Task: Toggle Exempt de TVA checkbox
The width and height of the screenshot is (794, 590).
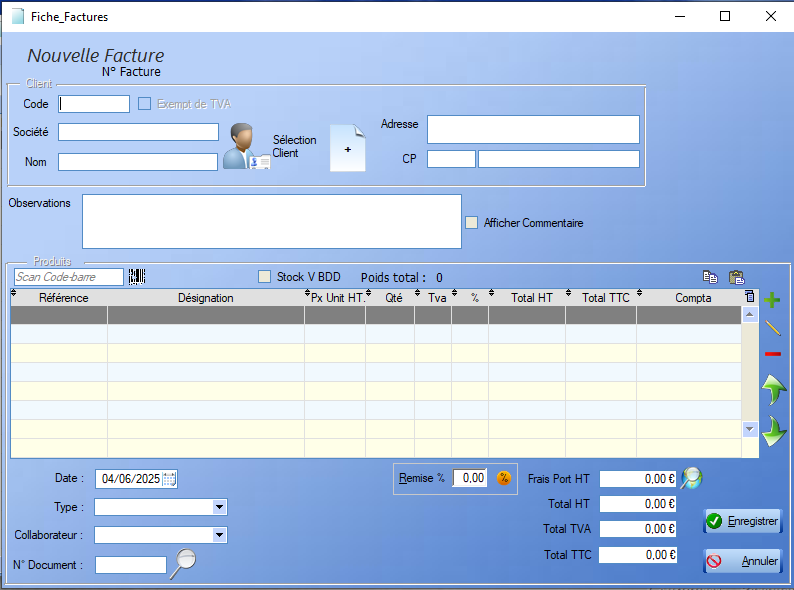Action: (x=145, y=104)
